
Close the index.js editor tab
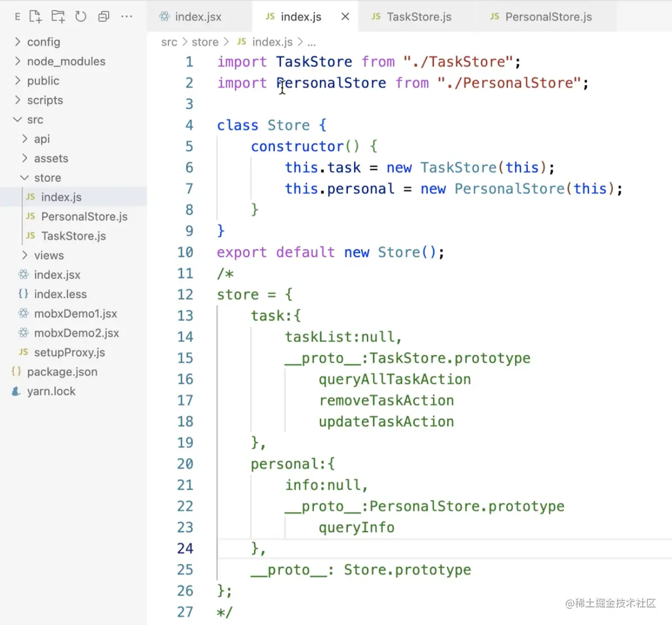point(345,17)
